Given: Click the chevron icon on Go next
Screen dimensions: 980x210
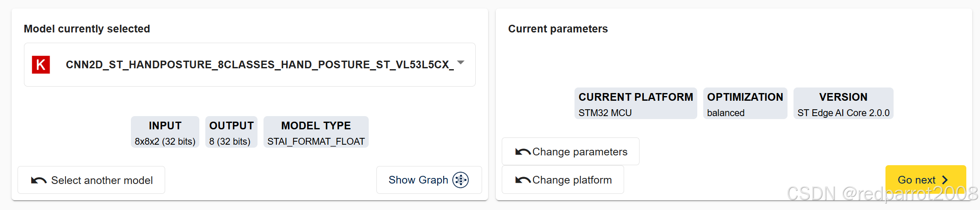Looking at the screenshot, I should 945,180.
